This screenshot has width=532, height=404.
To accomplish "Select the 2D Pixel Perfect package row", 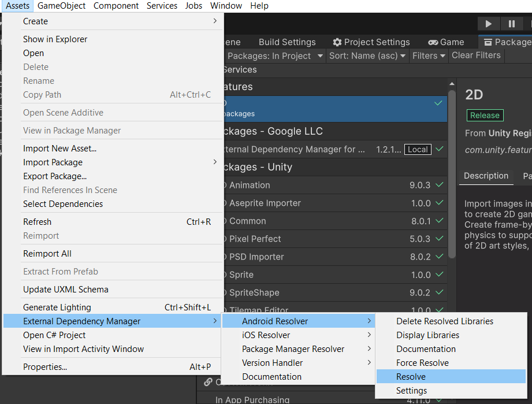I will pyautogui.click(x=335, y=239).
